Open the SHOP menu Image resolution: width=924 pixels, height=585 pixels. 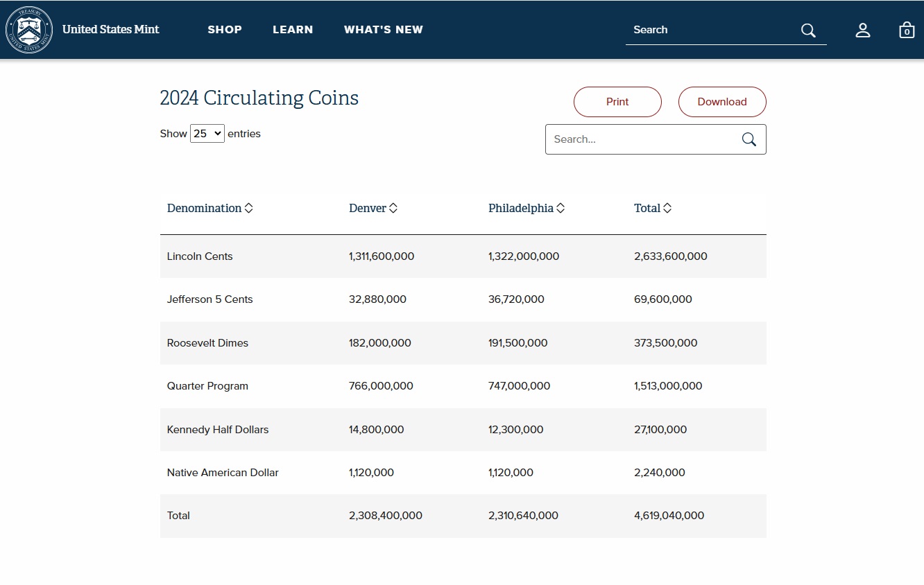pos(225,30)
